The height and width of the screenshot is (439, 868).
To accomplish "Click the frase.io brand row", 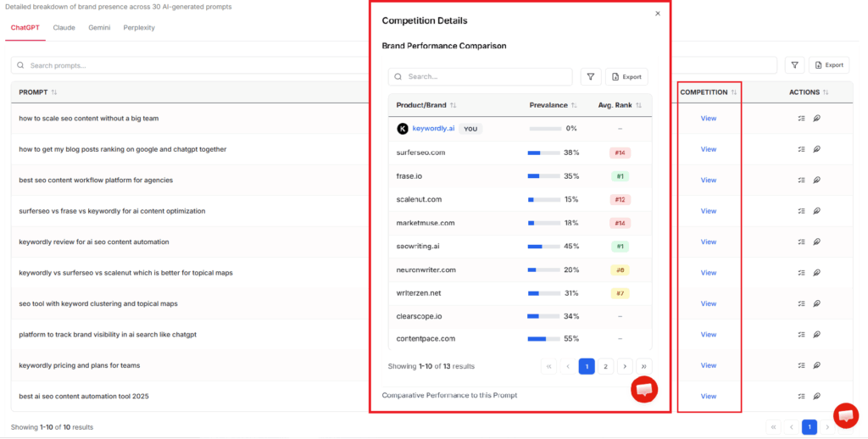I will [520, 176].
